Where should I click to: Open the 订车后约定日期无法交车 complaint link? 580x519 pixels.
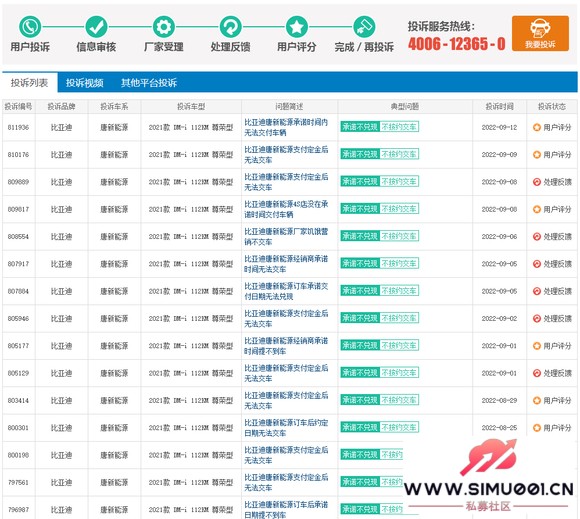tap(286, 428)
